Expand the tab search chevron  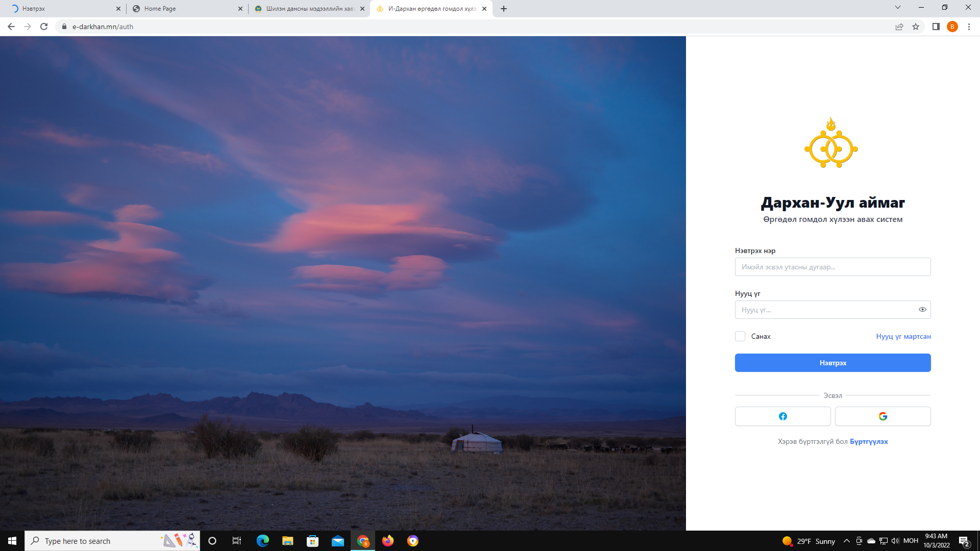click(897, 8)
